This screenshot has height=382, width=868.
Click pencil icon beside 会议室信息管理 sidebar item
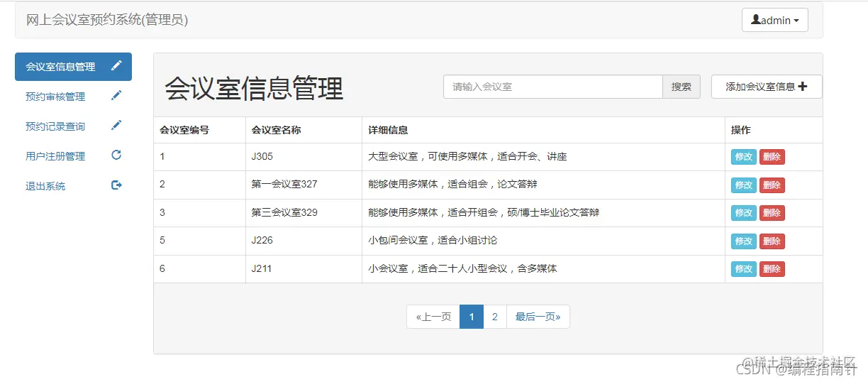click(116, 66)
